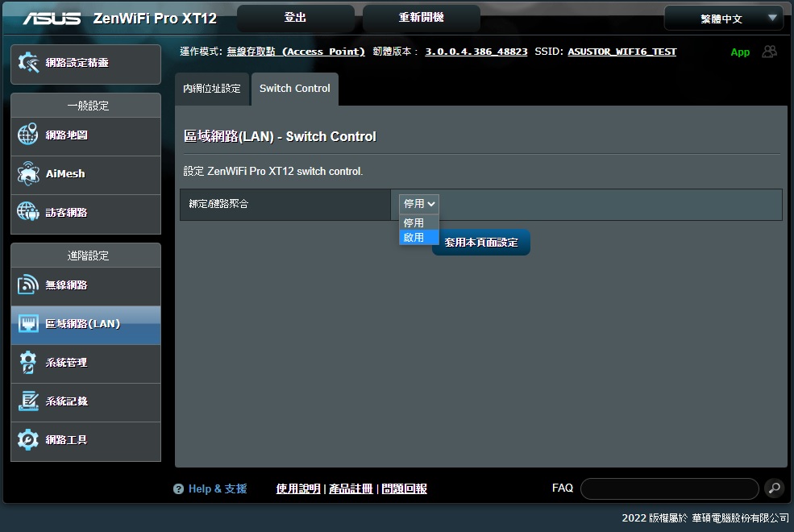Click the users icon next to App
This screenshot has height=532, width=794.
769,51
